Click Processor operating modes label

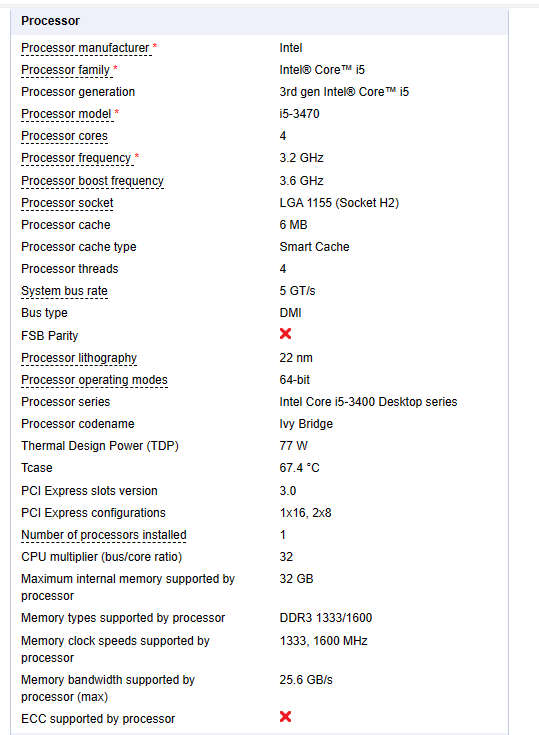pos(94,380)
